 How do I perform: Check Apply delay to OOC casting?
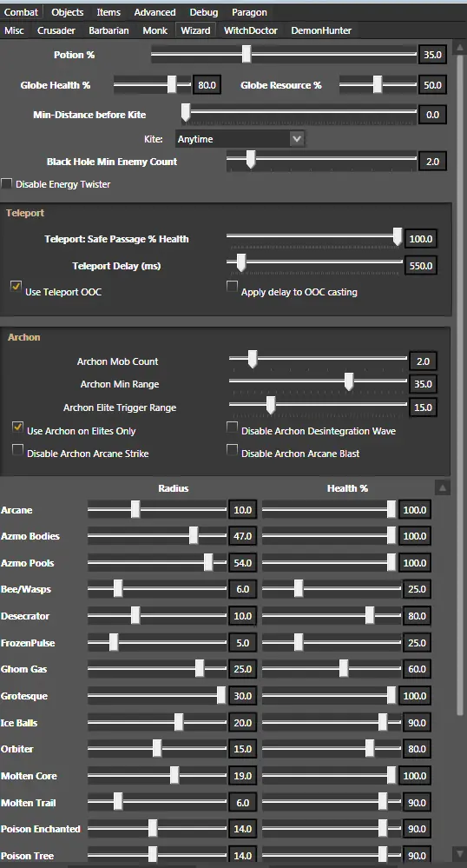coord(232,286)
